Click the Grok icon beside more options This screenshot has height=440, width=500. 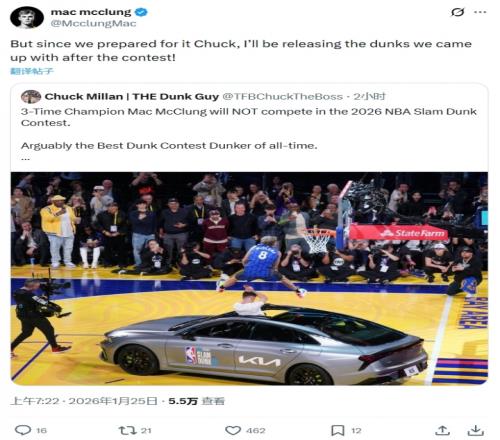pos(457,12)
